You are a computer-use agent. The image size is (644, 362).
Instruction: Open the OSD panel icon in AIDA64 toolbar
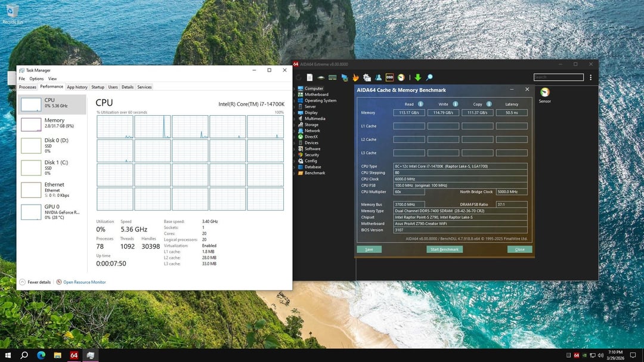tap(389, 78)
